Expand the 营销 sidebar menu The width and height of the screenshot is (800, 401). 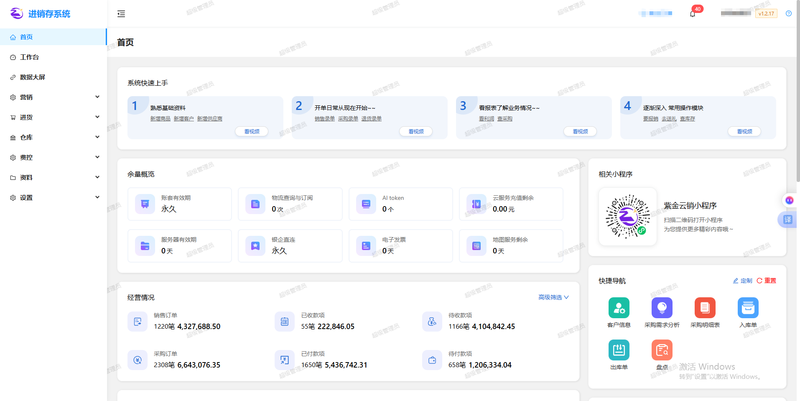(x=54, y=97)
